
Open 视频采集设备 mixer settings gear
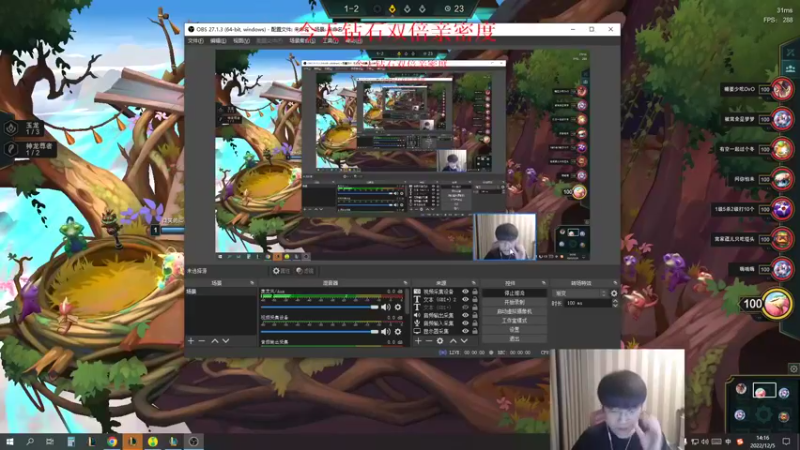pyautogui.click(x=398, y=332)
